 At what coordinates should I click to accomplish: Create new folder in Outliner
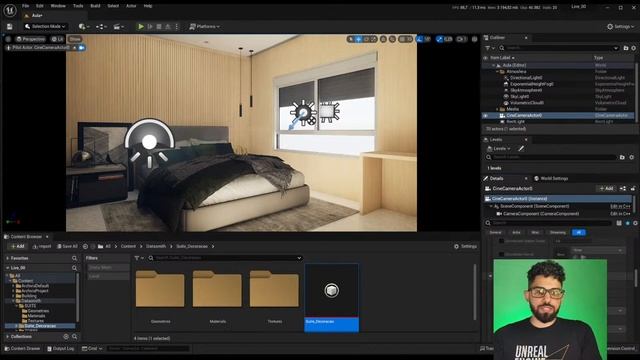click(626, 48)
